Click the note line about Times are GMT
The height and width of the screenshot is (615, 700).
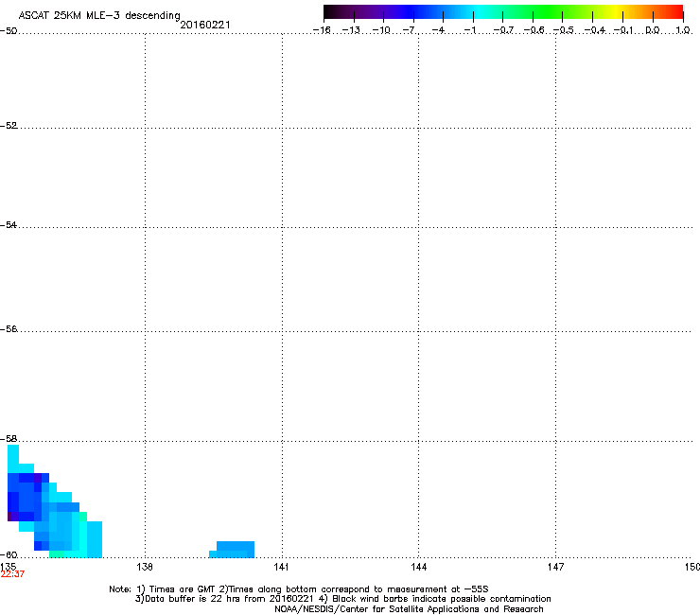299,589
